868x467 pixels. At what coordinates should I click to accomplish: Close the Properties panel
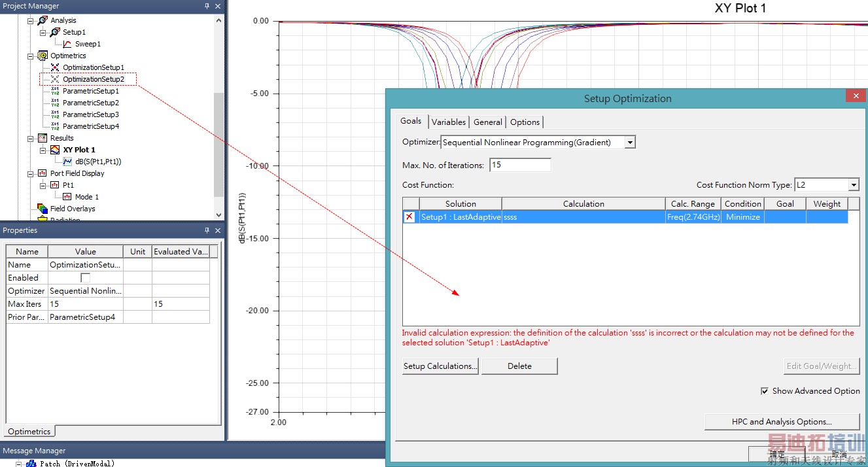pos(218,230)
